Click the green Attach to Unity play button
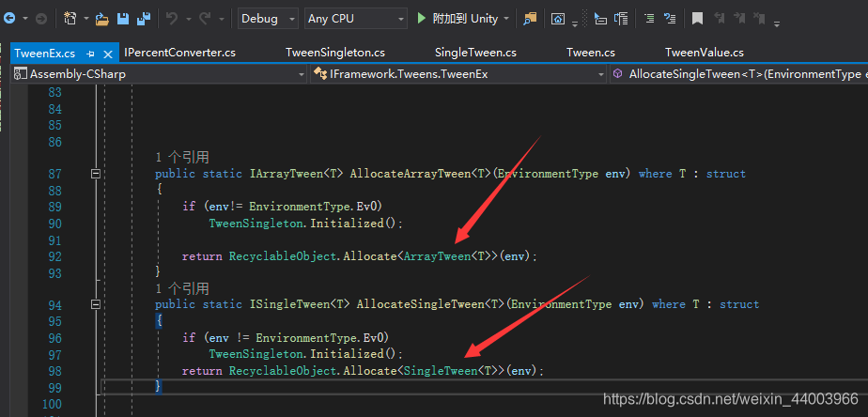 click(x=422, y=18)
